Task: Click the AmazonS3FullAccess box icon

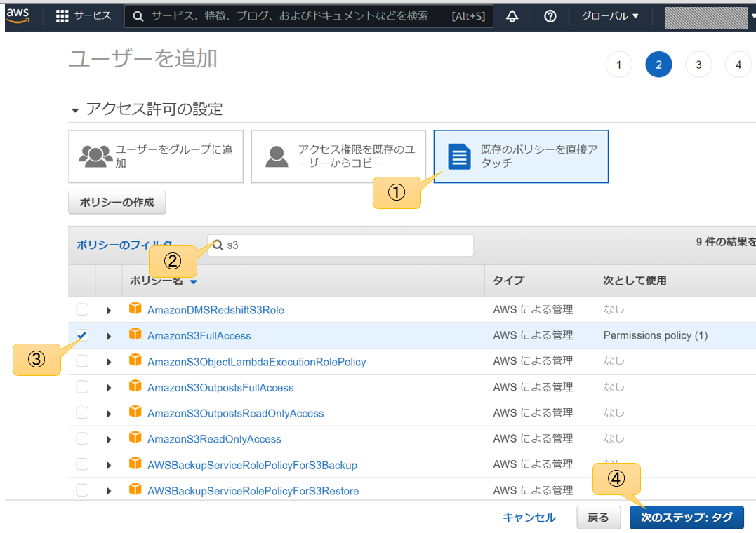Action: point(135,334)
